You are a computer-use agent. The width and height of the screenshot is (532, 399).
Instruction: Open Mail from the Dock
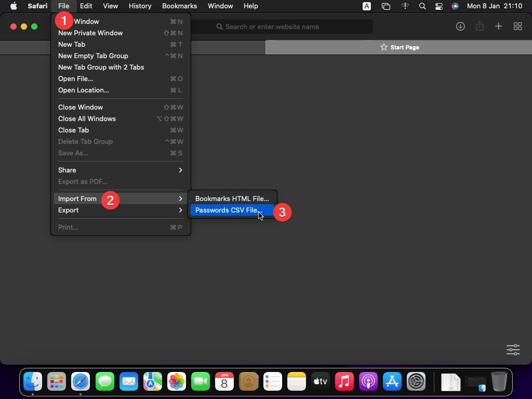129,381
